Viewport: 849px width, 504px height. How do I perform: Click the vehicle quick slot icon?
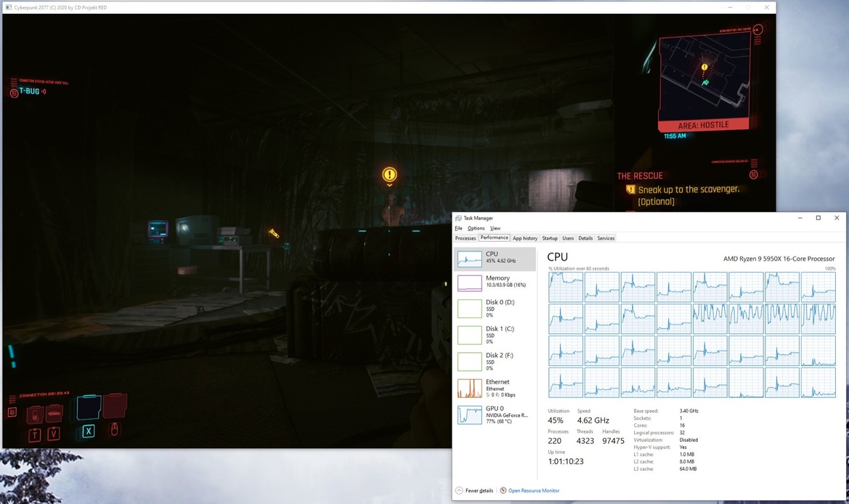(x=54, y=413)
